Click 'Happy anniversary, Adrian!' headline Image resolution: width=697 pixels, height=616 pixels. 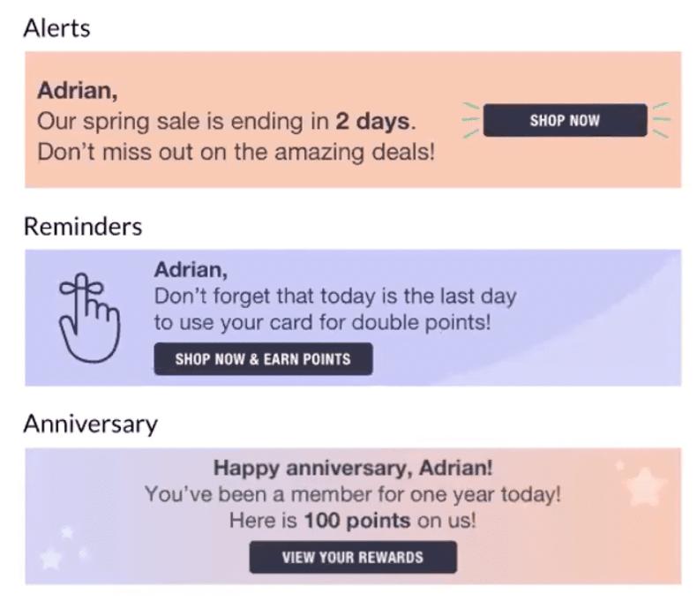point(353,468)
